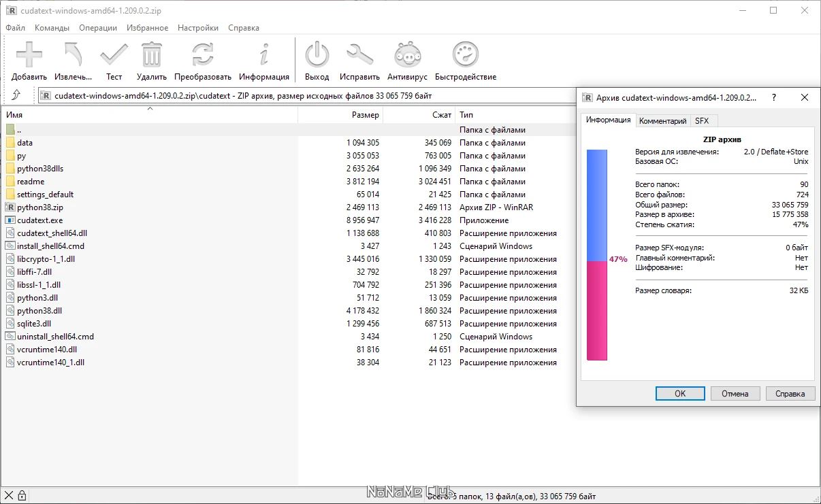The width and height of the screenshot is (821, 504).
Task: Open the Convert (Преобразовать) tool
Action: 203,55
